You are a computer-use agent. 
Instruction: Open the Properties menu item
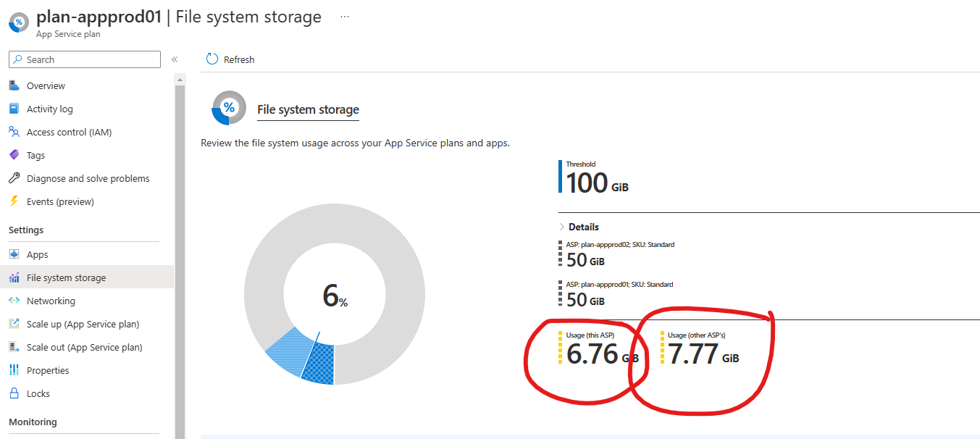coord(48,370)
